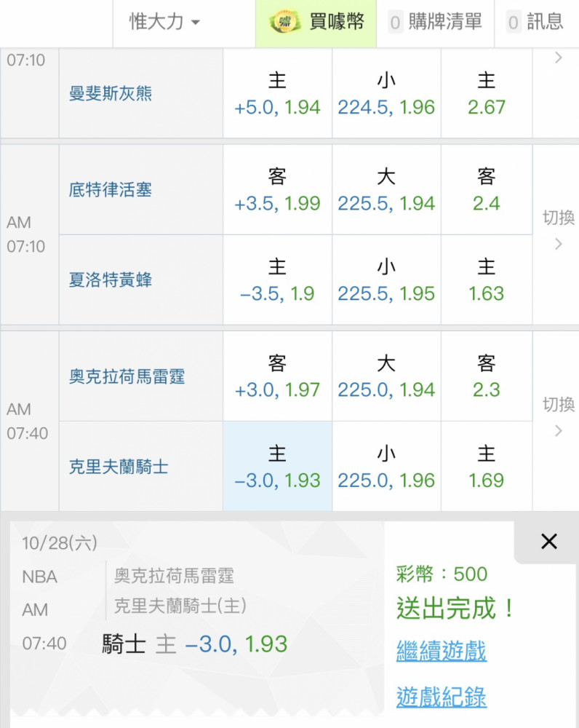Select Hornets home spread -3.5, 1.9
This screenshot has width=579, height=728.
coord(277,280)
